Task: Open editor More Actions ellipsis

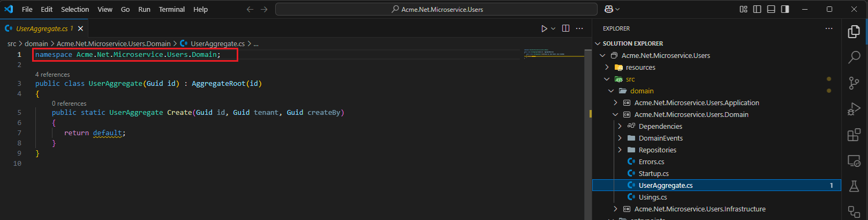Action: (x=579, y=28)
